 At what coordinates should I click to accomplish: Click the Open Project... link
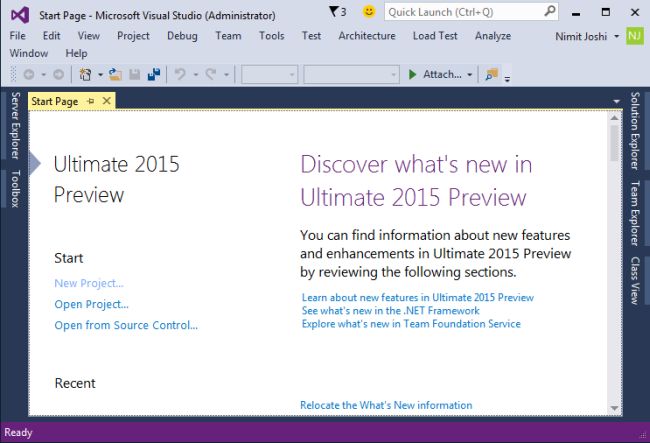92,304
